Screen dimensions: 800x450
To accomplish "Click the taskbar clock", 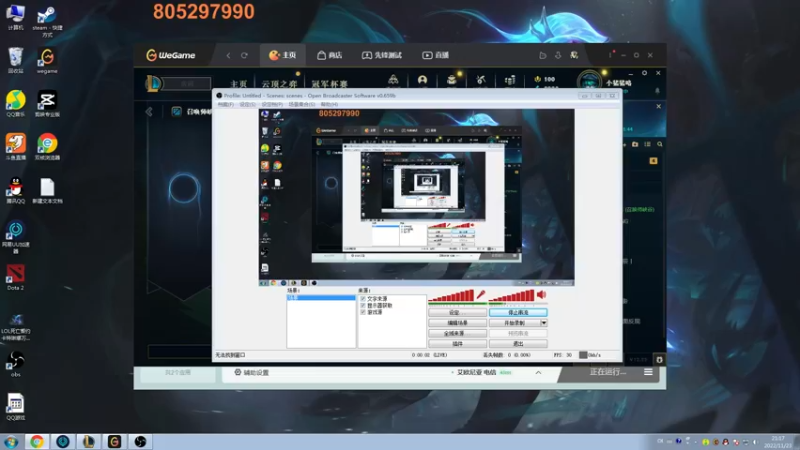I will pyautogui.click(x=779, y=442).
